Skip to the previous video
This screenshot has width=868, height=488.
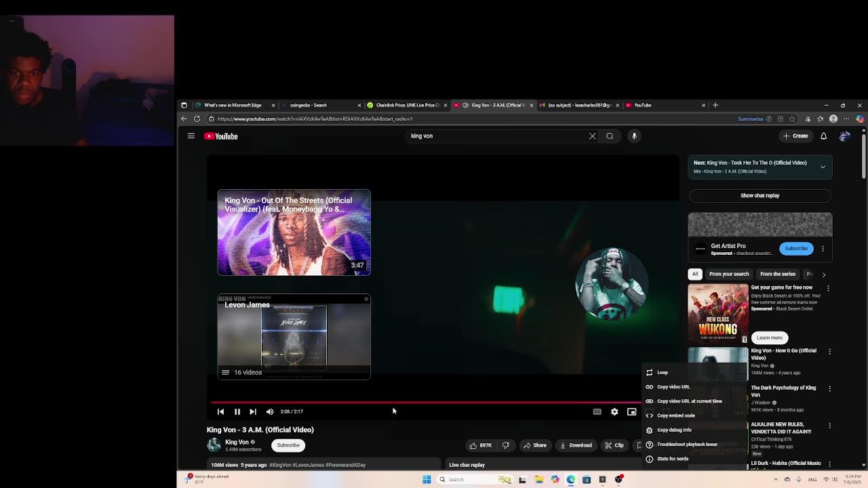(220, 411)
